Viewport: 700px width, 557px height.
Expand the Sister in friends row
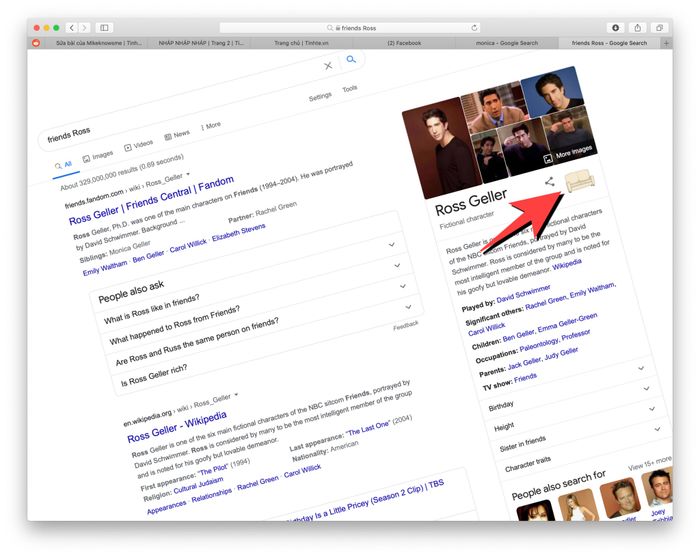pos(578,427)
